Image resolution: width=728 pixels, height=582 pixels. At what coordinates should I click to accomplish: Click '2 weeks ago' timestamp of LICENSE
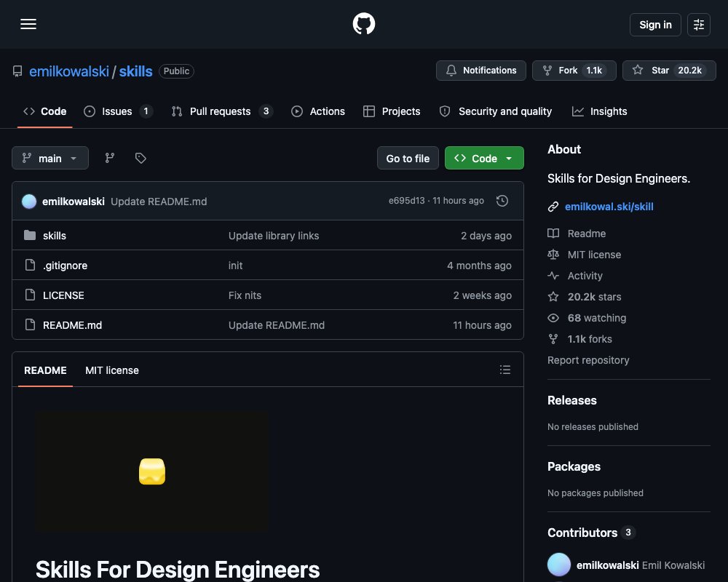(483, 295)
